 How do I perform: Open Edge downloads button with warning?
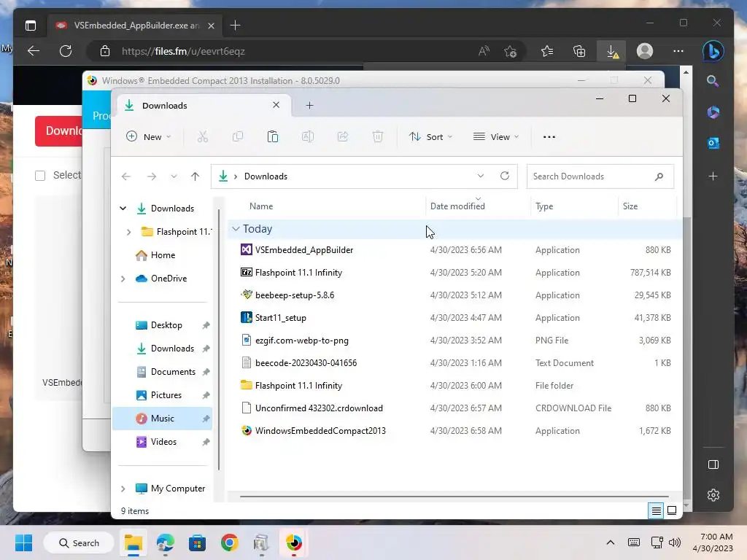coord(612,52)
